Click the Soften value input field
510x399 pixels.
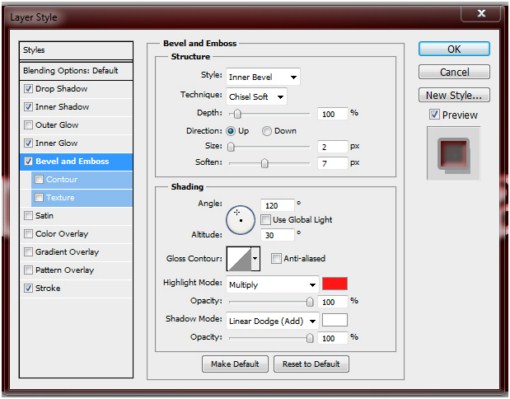332,163
